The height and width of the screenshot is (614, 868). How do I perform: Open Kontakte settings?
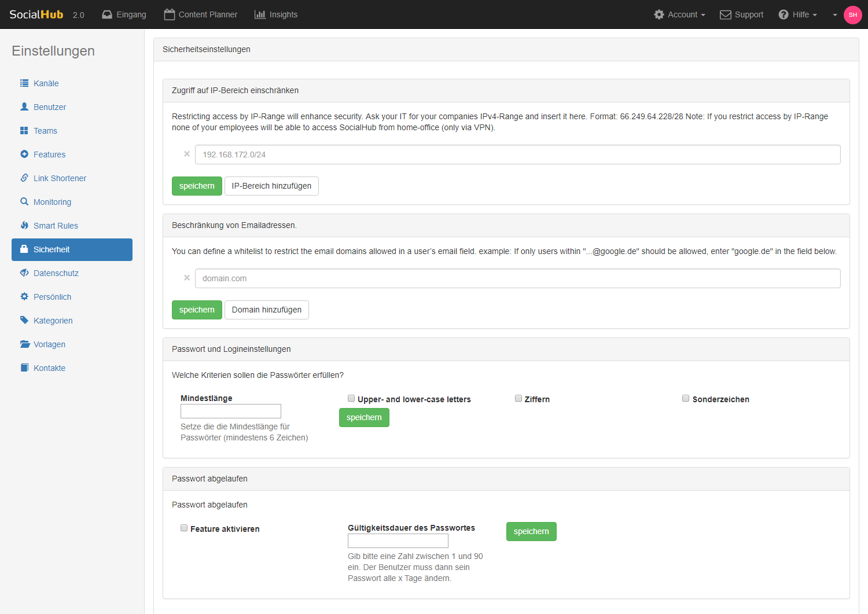72,368
